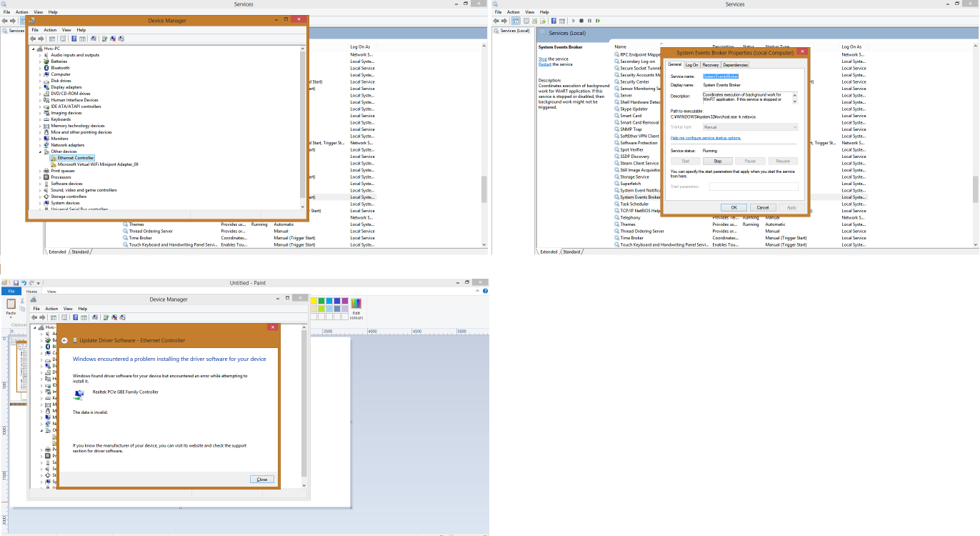Expand the Batteries category arrow
980x536 pixels.
click(x=41, y=61)
